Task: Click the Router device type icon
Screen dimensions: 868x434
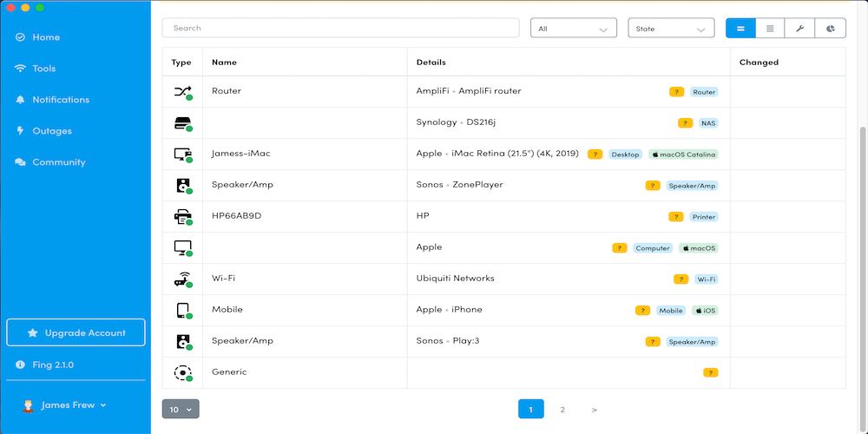Action: point(182,91)
